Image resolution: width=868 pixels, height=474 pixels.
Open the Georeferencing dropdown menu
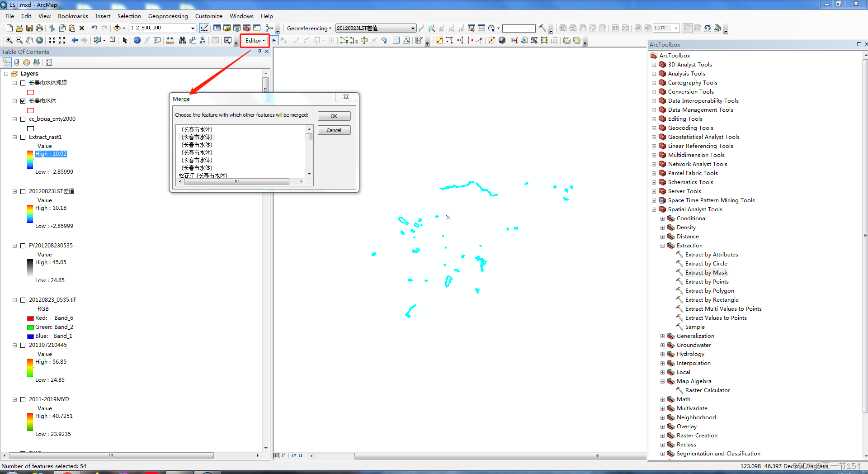(x=309, y=28)
